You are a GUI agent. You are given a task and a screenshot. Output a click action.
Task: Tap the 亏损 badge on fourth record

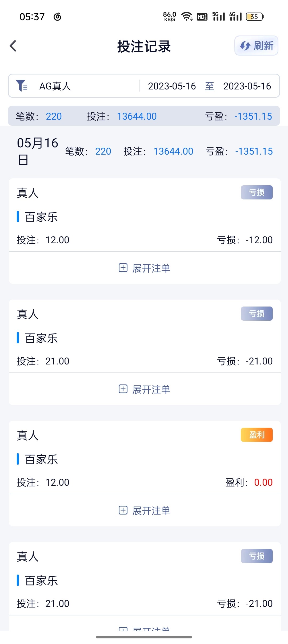click(257, 556)
